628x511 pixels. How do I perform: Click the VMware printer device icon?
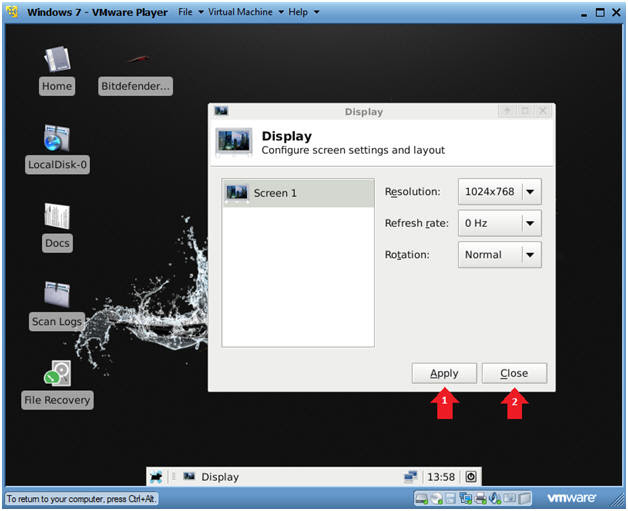coord(480,499)
